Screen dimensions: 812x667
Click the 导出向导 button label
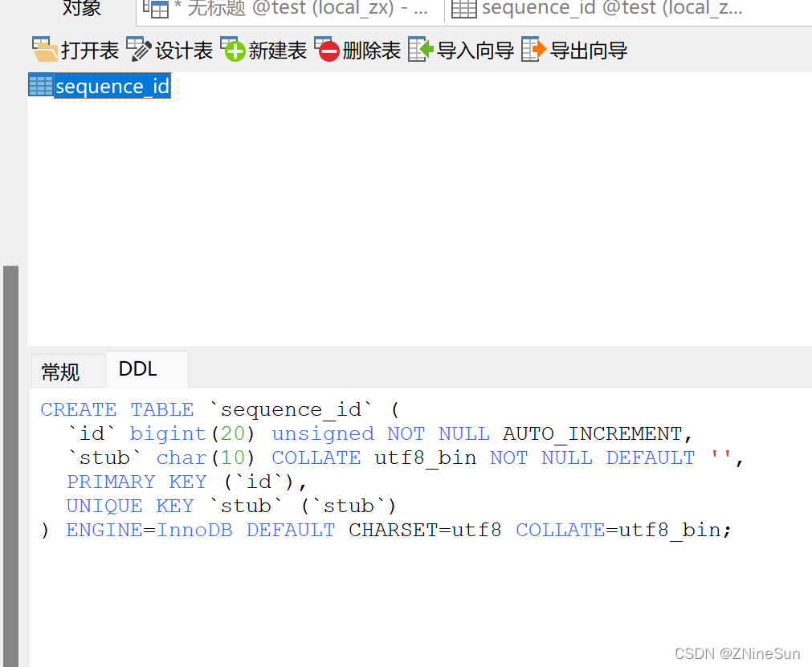pos(589,51)
